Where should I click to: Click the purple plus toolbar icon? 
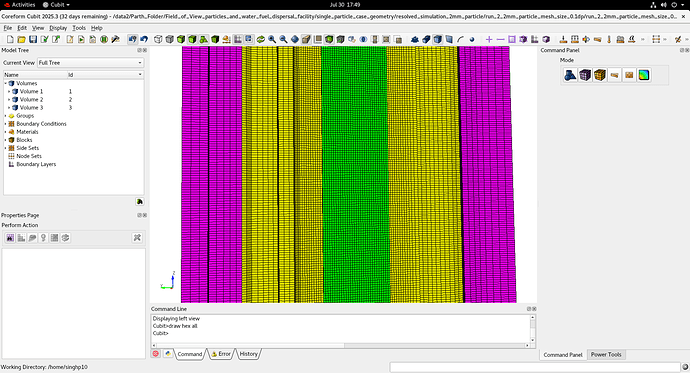tap(489, 40)
